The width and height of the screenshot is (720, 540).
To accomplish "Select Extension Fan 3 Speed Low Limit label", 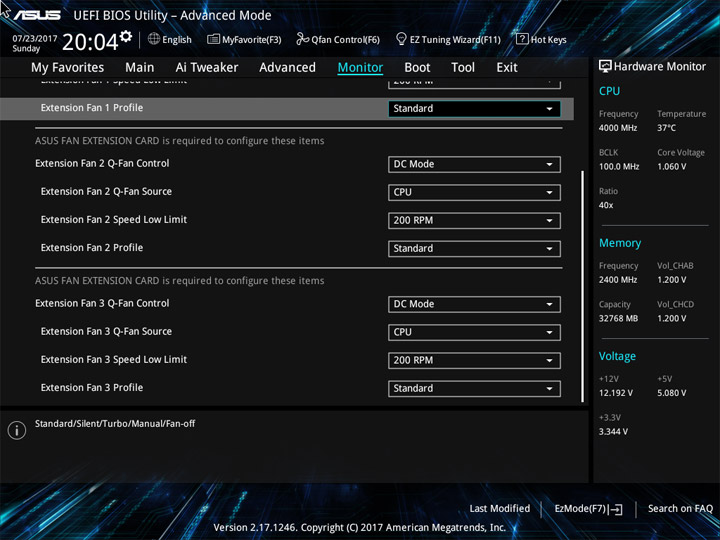I will coord(114,360).
